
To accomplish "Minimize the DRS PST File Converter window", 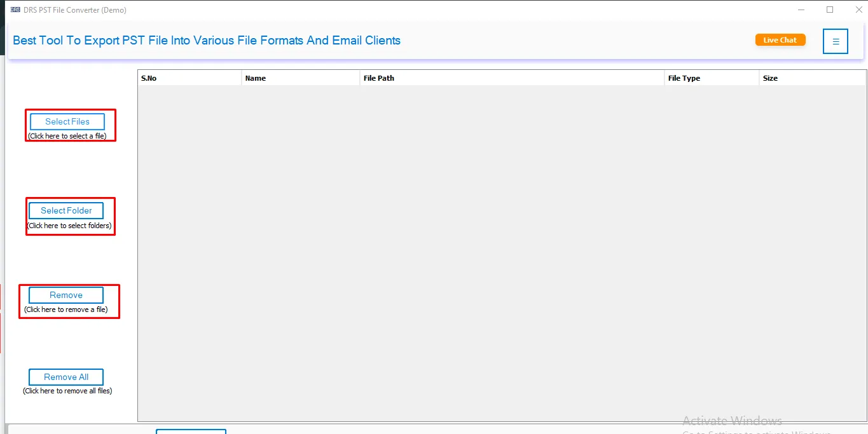I will [803, 10].
